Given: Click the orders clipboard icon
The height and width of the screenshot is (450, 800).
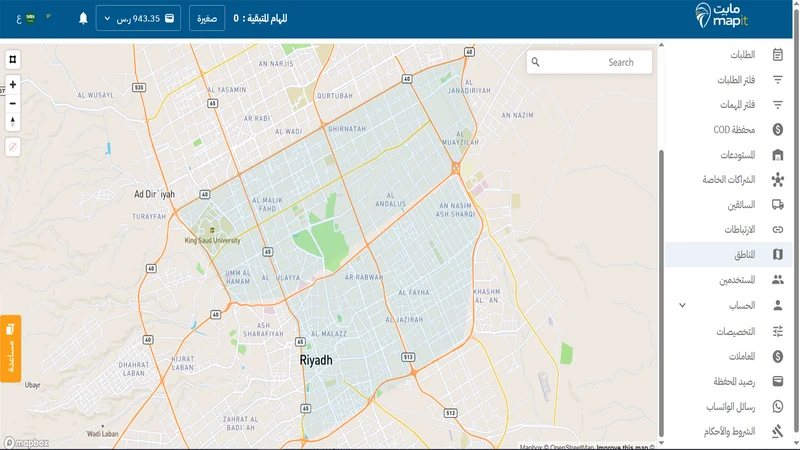Looking at the screenshot, I should point(778,55).
